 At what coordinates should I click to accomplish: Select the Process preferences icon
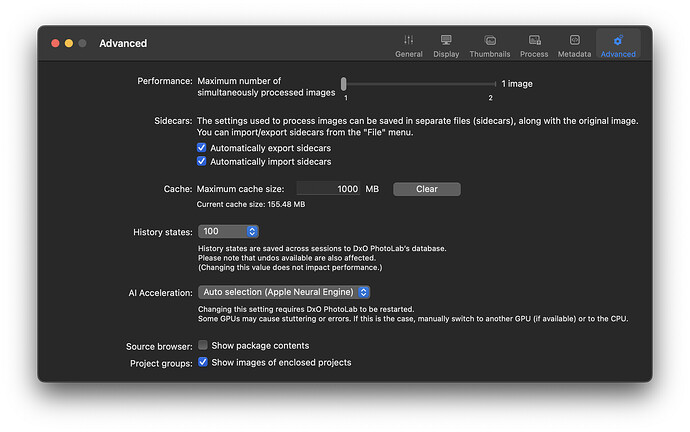tap(534, 40)
